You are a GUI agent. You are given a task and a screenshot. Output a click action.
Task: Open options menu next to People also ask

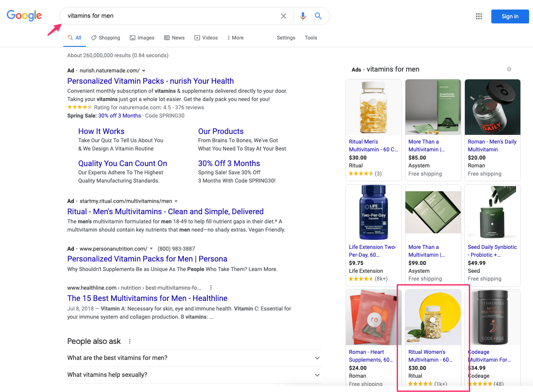(x=130, y=341)
